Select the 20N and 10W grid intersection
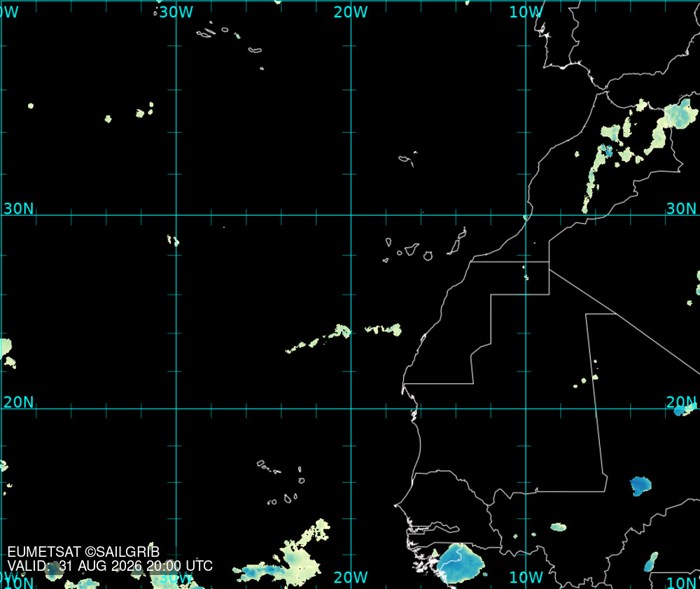 526,409
